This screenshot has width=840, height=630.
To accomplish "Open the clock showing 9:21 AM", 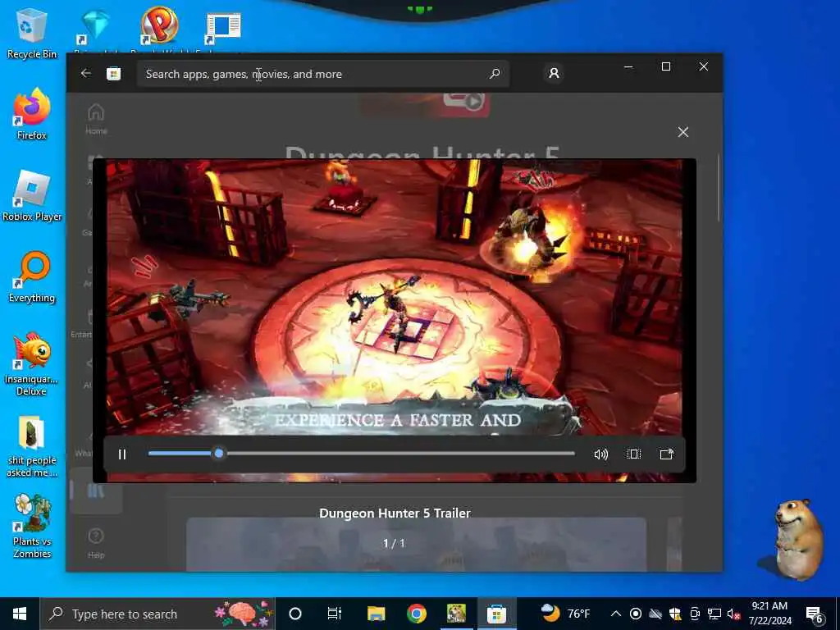I will click(769, 614).
